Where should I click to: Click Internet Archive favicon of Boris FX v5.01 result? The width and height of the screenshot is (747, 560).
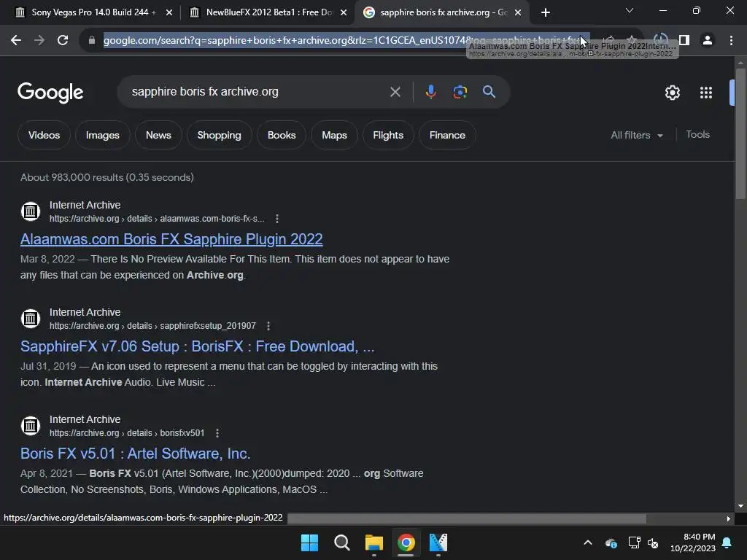point(31,425)
